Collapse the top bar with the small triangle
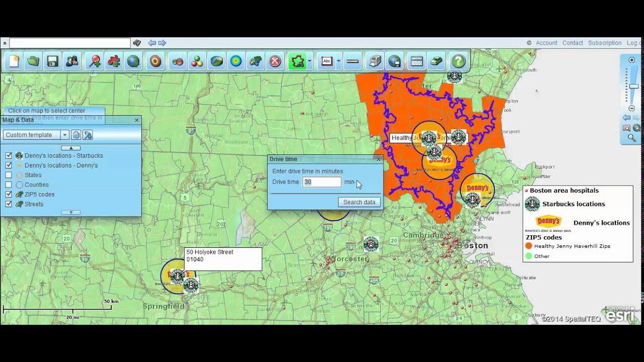Viewport: 644px width, 362px height. [5, 43]
